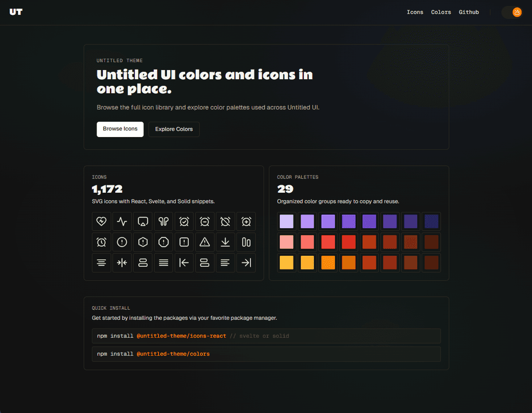This screenshot has height=413, width=532.
Task: Click the npm install colors command line
Action: click(266, 354)
